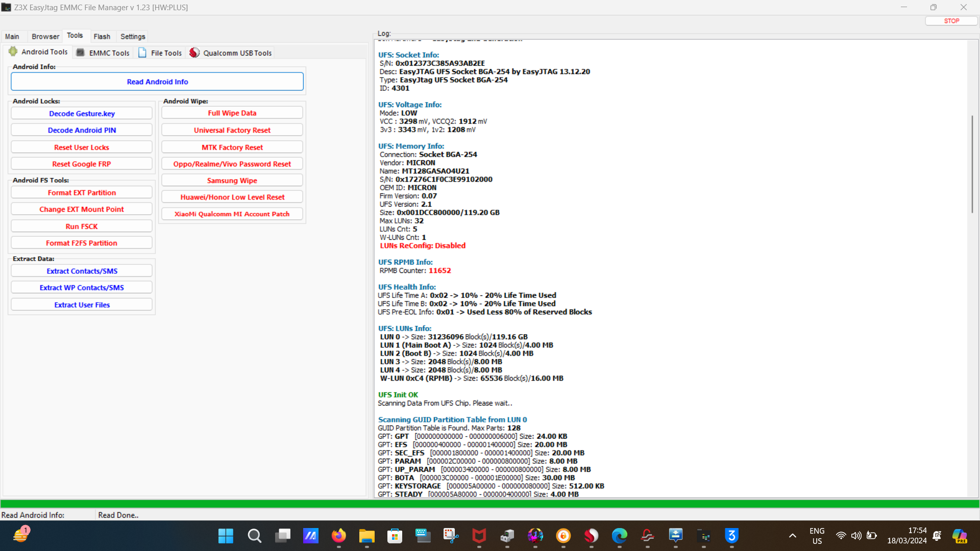Open Windows Search from taskbar
Screen dimensions: 980x551
coord(254,536)
